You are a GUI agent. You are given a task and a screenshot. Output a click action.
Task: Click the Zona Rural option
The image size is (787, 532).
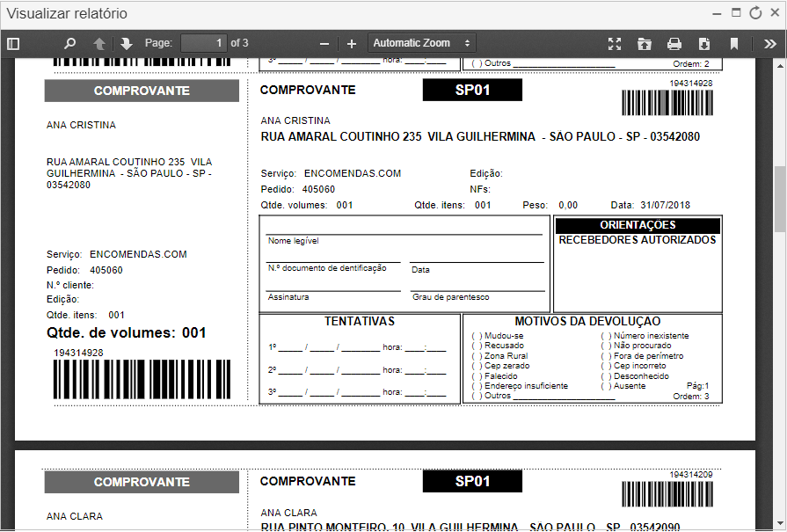(499, 356)
